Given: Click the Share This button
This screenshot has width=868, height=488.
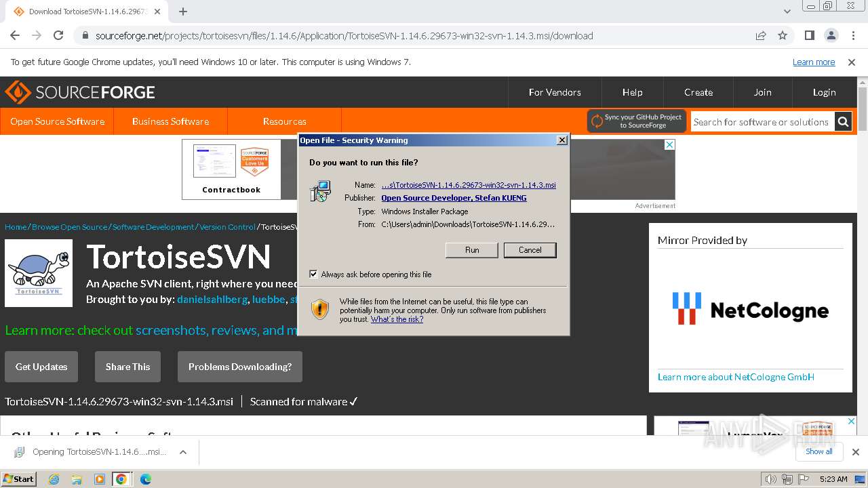Looking at the screenshot, I should 127,367.
